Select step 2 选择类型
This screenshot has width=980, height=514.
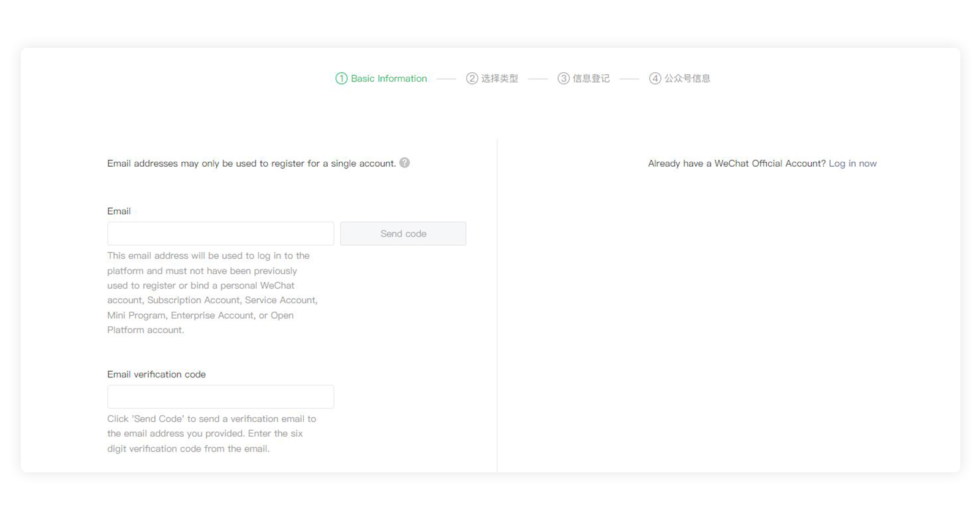click(x=492, y=78)
